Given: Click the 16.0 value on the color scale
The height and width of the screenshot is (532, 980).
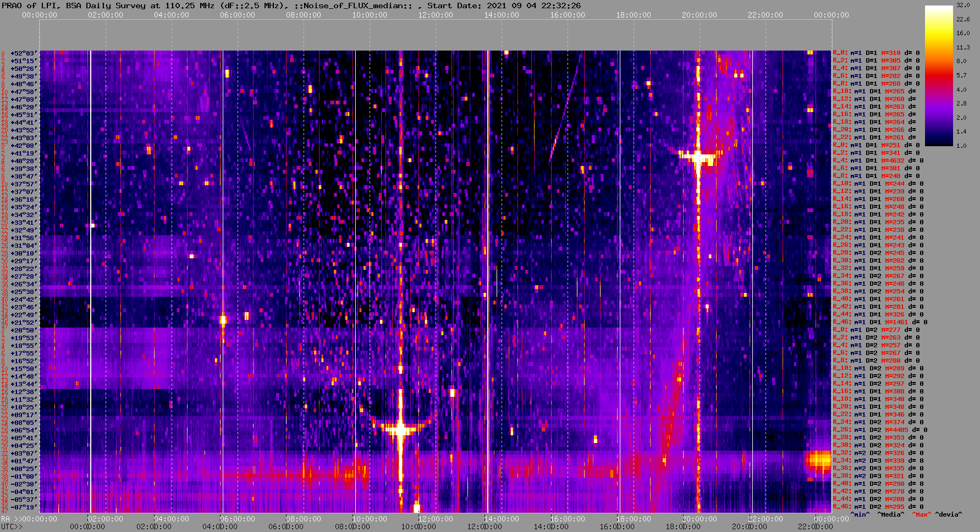Looking at the screenshot, I should coord(963,33).
